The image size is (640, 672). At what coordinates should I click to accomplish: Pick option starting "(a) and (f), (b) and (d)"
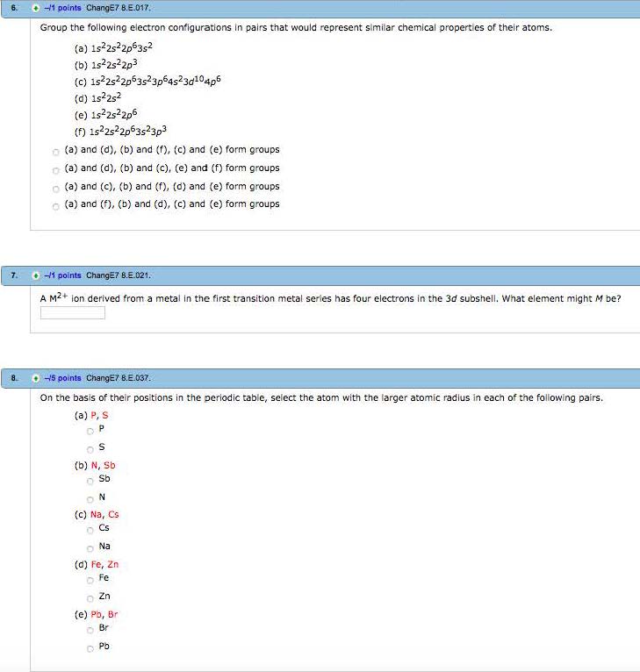point(55,204)
